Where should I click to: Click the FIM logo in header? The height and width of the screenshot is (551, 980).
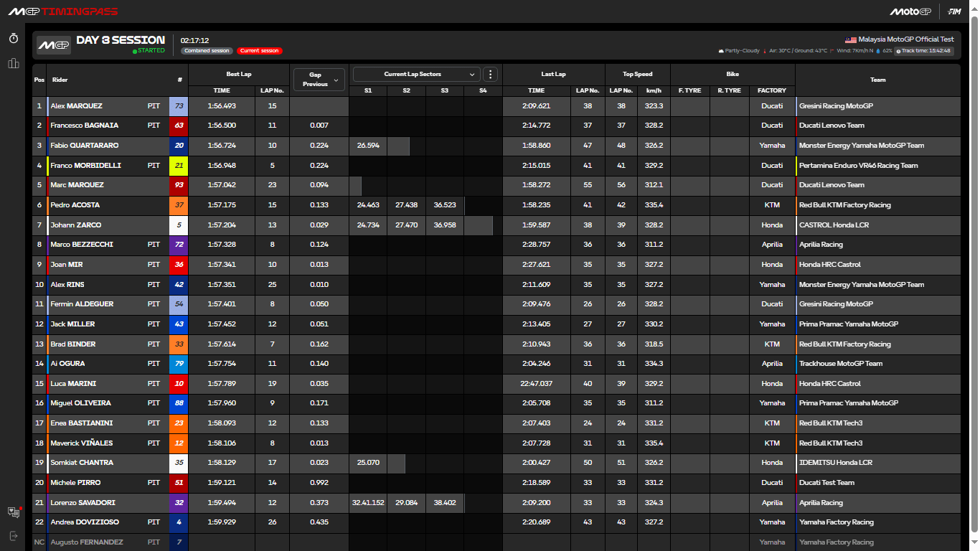[x=955, y=11]
